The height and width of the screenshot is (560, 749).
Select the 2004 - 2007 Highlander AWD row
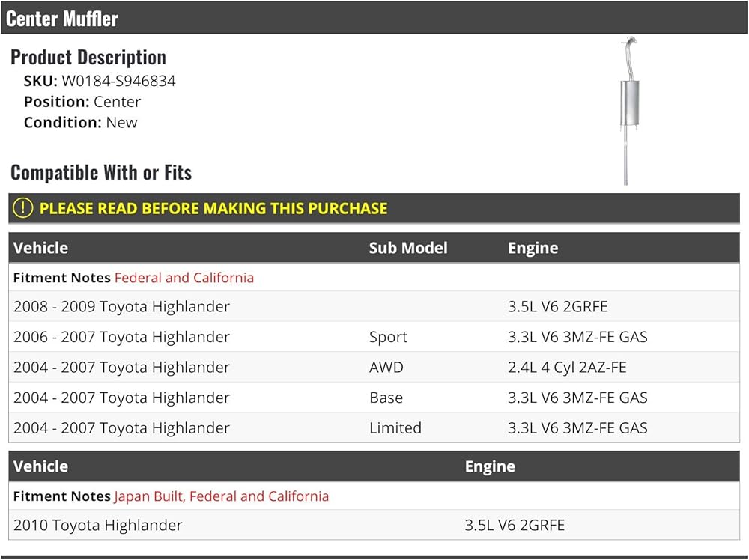click(374, 367)
